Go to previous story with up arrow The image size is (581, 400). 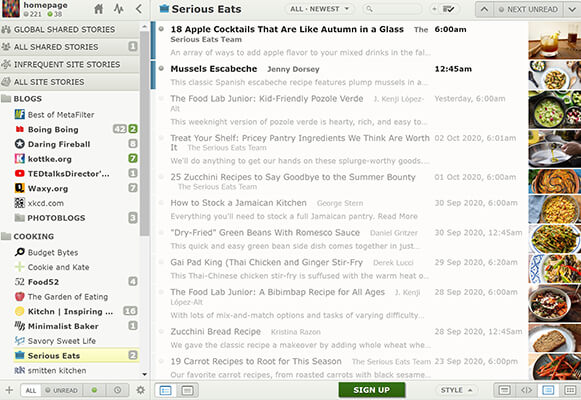484,9
